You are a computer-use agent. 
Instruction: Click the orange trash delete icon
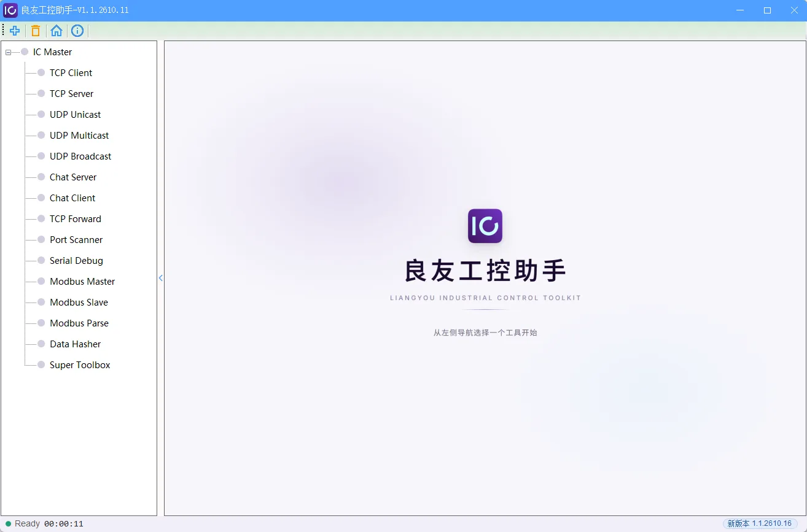(x=36, y=31)
